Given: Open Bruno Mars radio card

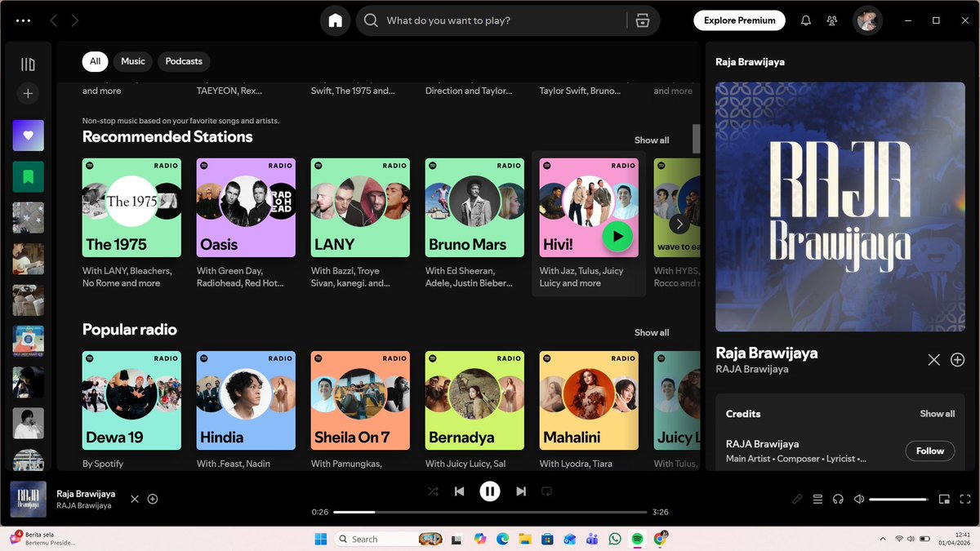Looking at the screenshot, I should (x=474, y=224).
